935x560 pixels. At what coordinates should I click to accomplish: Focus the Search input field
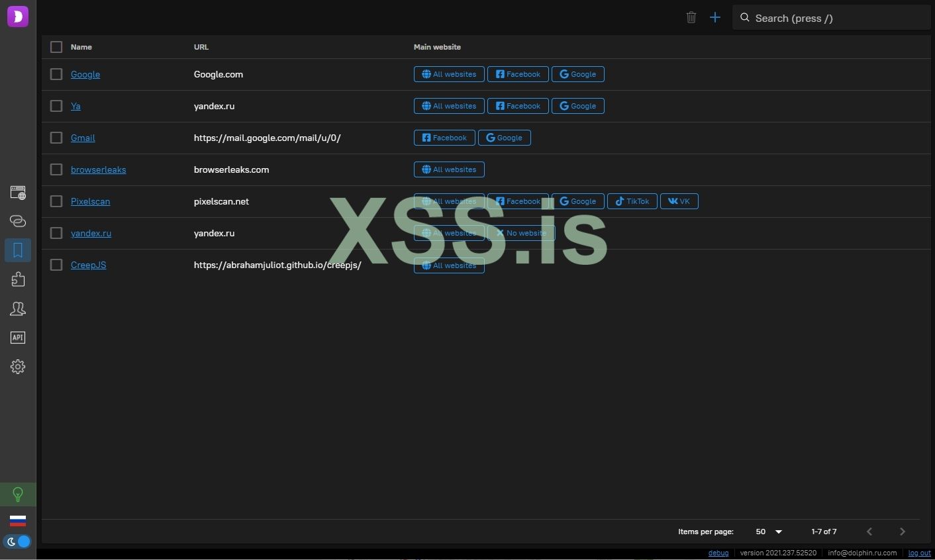(x=832, y=18)
